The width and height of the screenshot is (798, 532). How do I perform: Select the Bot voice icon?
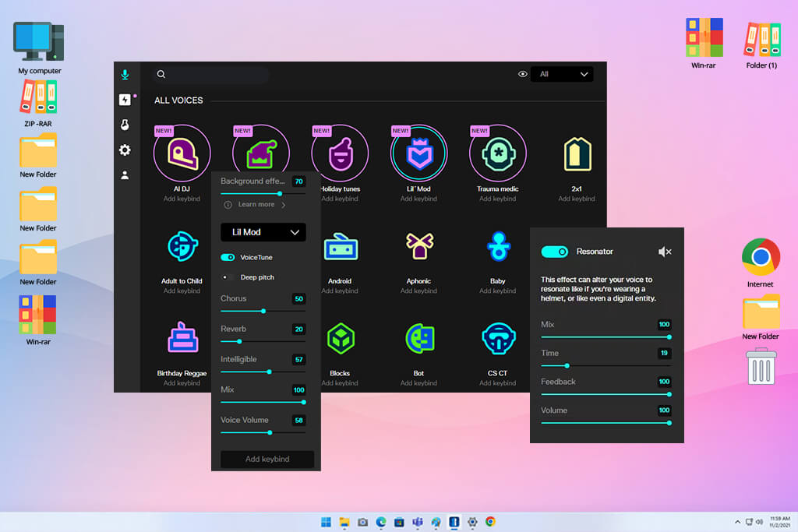point(420,338)
